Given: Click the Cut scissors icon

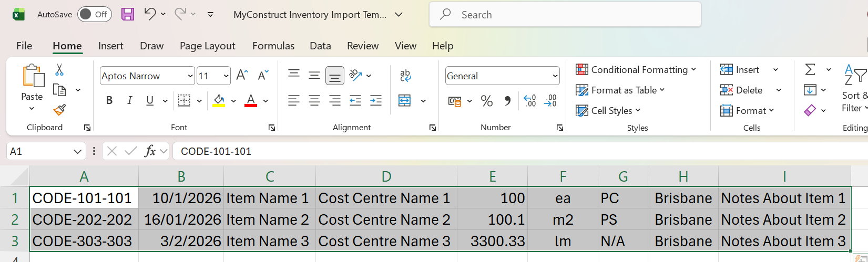Looking at the screenshot, I should coord(59,70).
